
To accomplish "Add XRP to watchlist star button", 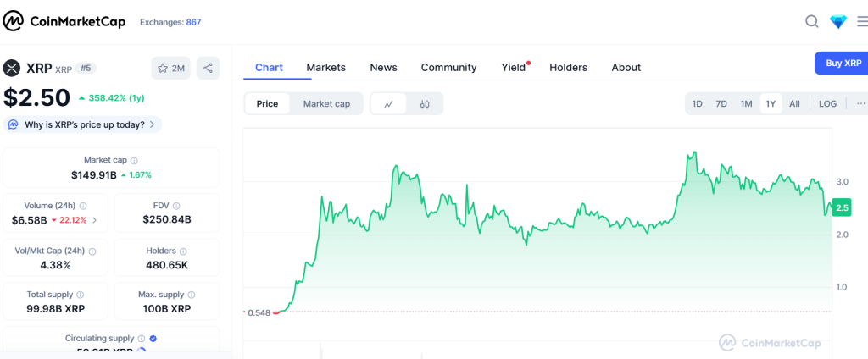I will tap(171, 69).
